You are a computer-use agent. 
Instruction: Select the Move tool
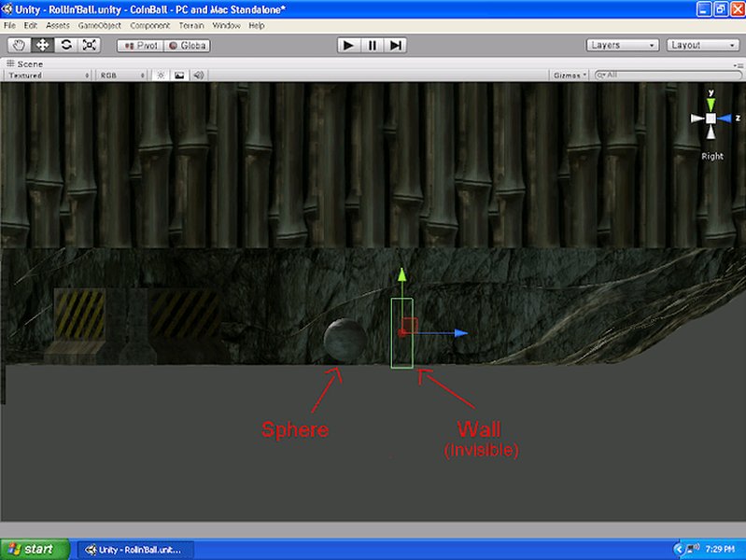coord(42,45)
